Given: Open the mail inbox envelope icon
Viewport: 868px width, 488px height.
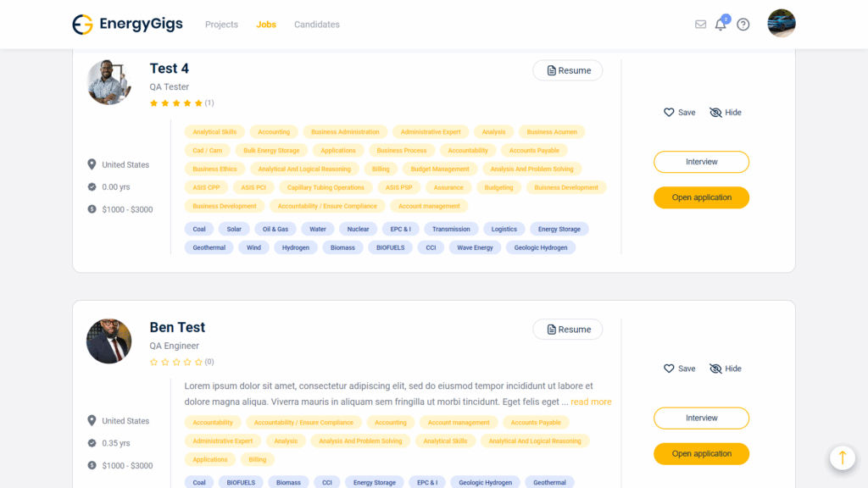Looking at the screenshot, I should click(x=700, y=25).
